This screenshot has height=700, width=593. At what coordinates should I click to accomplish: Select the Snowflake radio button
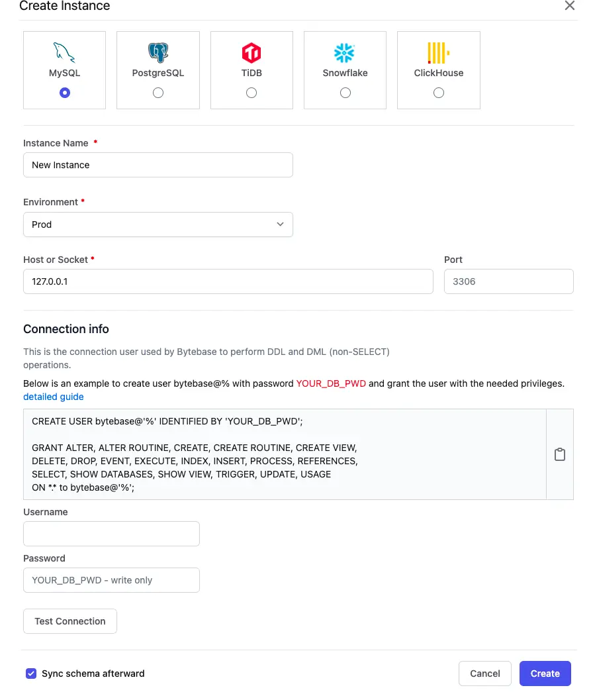pyautogui.click(x=345, y=93)
